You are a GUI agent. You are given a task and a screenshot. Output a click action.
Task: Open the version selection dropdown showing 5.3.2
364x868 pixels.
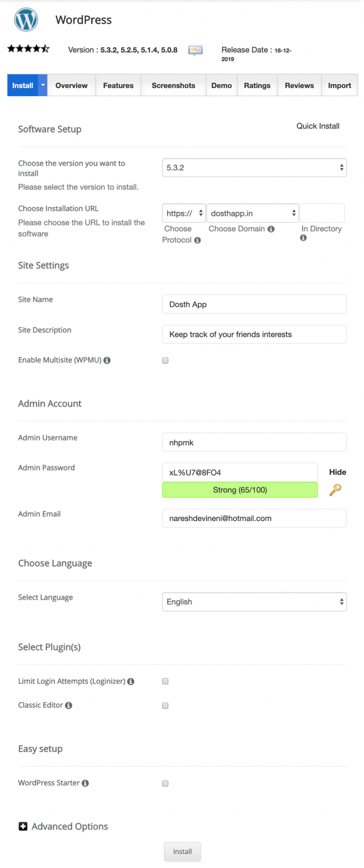[x=254, y=167]
